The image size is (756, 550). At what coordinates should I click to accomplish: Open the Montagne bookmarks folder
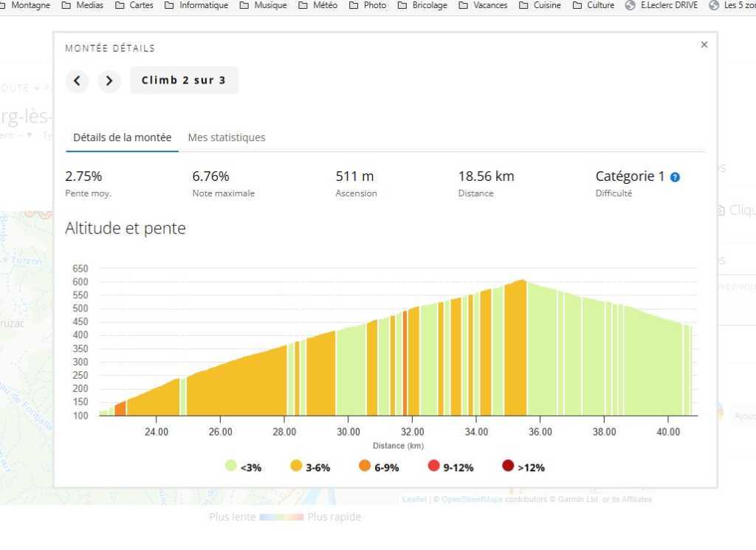(x=24, y=5)
